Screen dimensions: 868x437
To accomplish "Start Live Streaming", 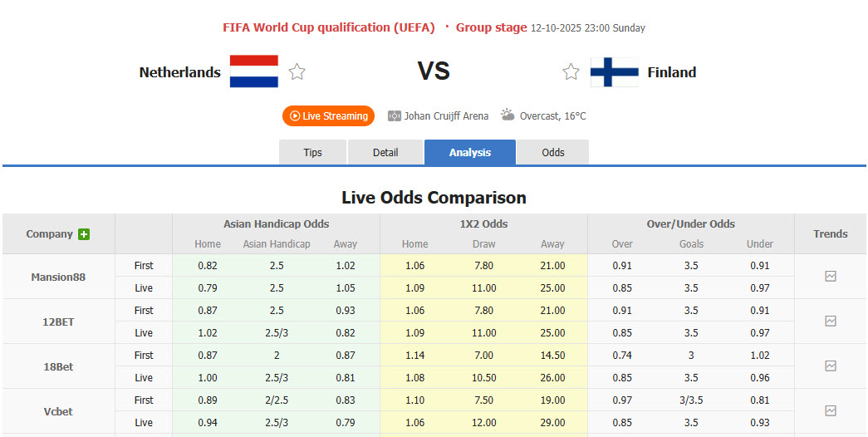I will (328, 116).
